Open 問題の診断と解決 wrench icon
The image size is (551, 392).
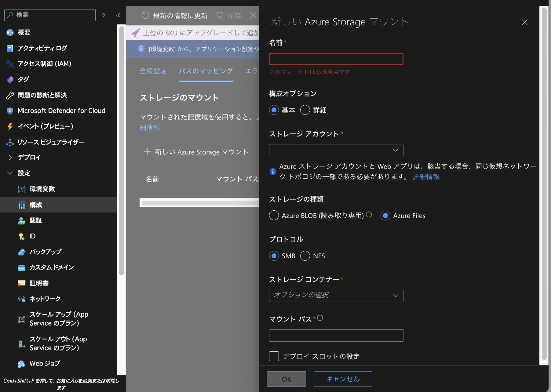point(10,95)
